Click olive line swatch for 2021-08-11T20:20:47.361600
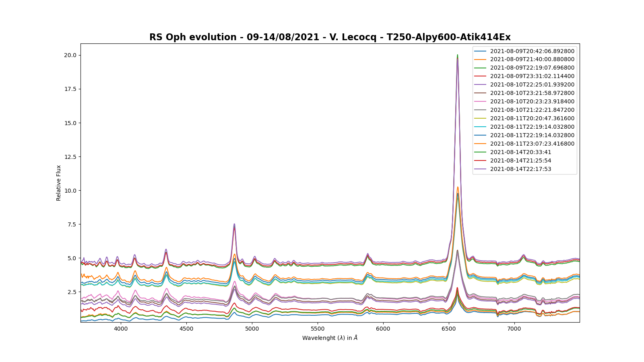Image resolution: width=644 pixels, height=362 pixels. coord(480,118)
